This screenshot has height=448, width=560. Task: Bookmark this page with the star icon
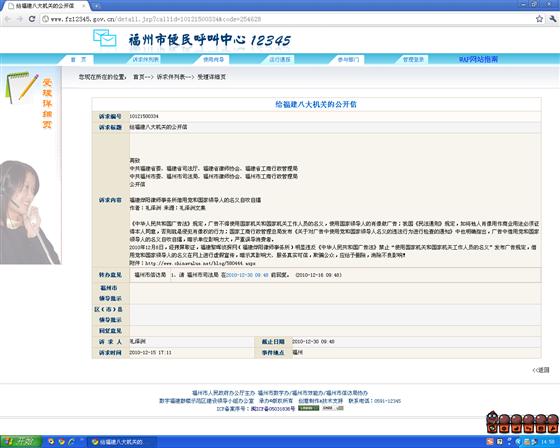(539, 19)
